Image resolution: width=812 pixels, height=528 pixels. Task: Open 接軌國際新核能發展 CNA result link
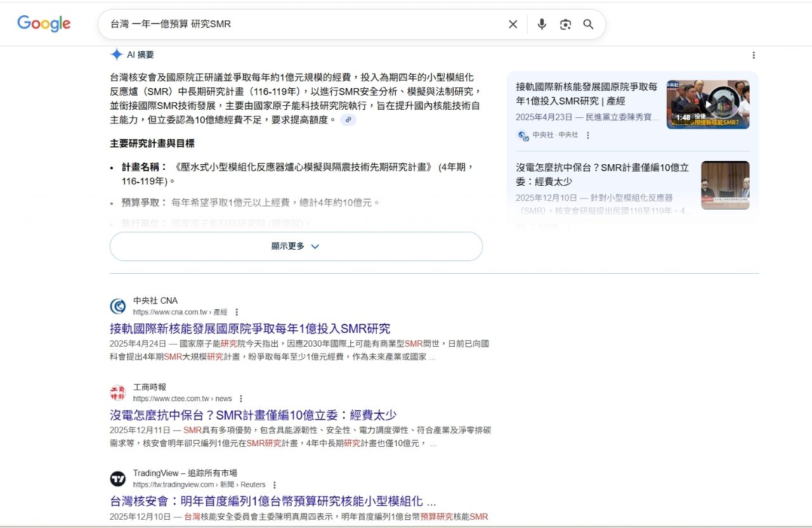pos(250,328)
